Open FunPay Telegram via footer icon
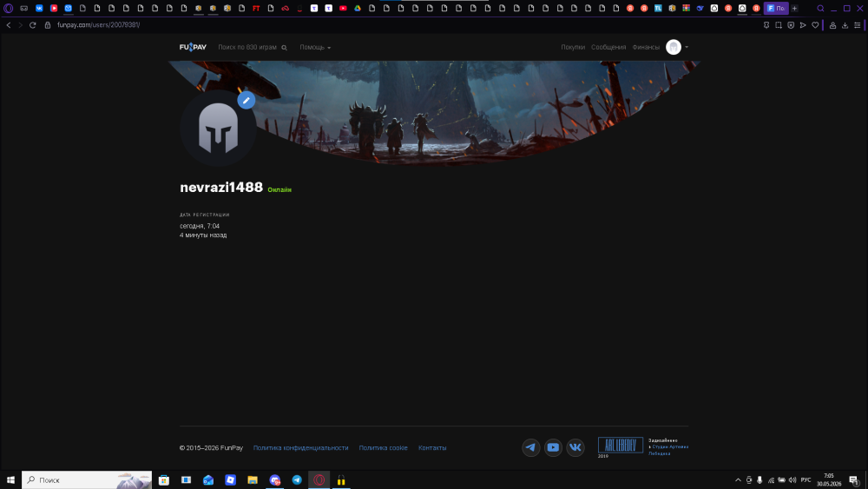 coord(531,447)
